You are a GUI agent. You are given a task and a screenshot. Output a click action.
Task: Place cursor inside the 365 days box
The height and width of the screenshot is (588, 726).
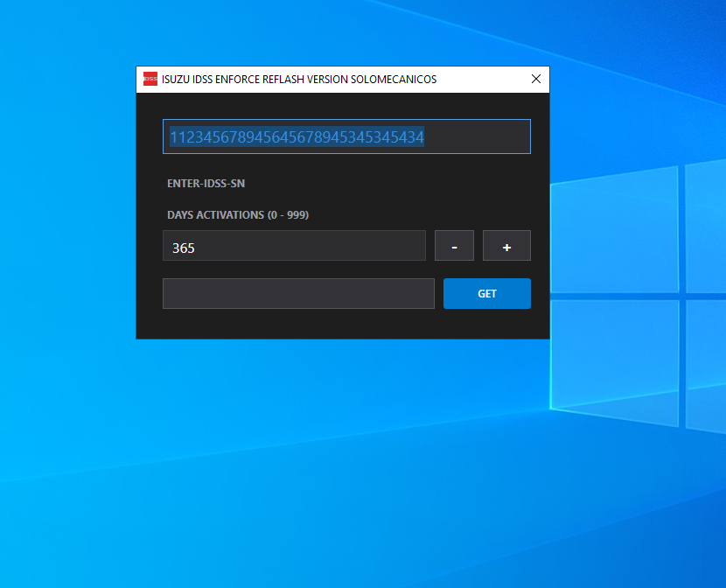pos(294,247)
